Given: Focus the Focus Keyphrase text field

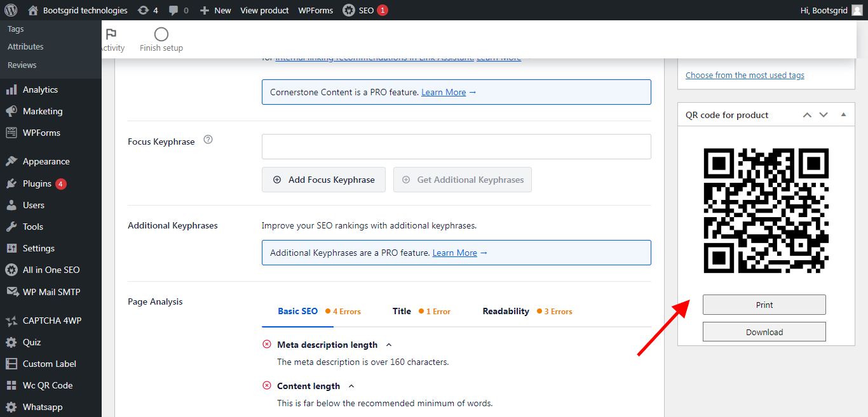Looking at the screenshot, I should [x=456, y=147].
